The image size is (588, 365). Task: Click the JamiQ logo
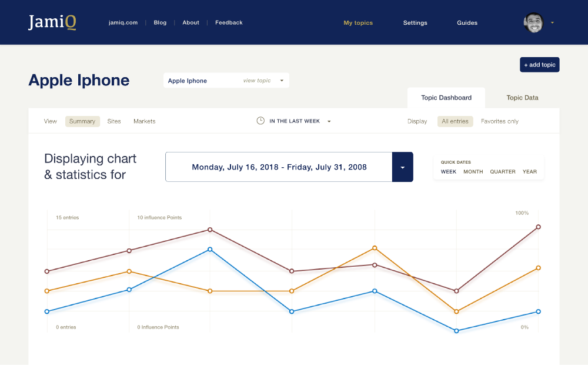pyautogui.click(x=52, y=22)
